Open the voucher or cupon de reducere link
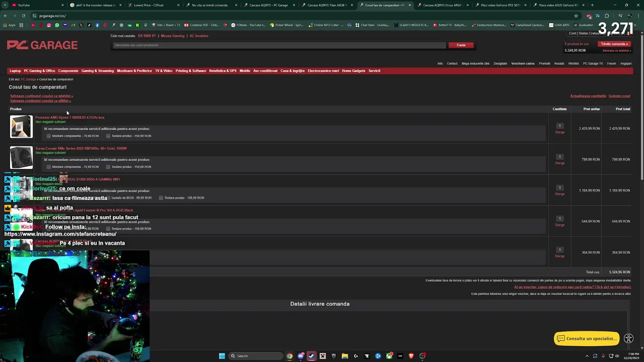This screenshot has width=644, height=362. (x=573, y=287)
